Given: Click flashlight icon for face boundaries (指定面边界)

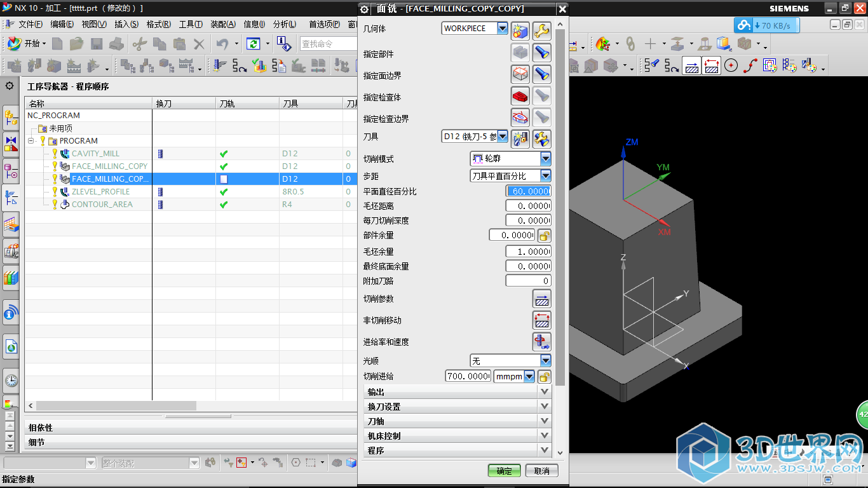Looking at the screenshot, I should 541,74.
